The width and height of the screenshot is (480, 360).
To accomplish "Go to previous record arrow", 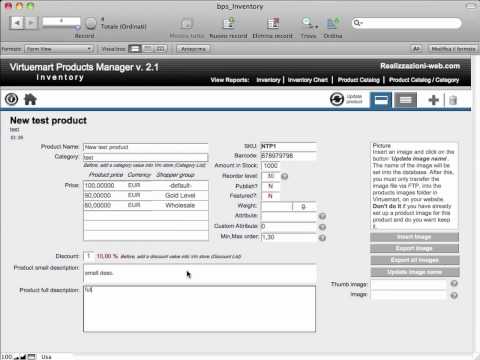I will click(x=17, y=23).
